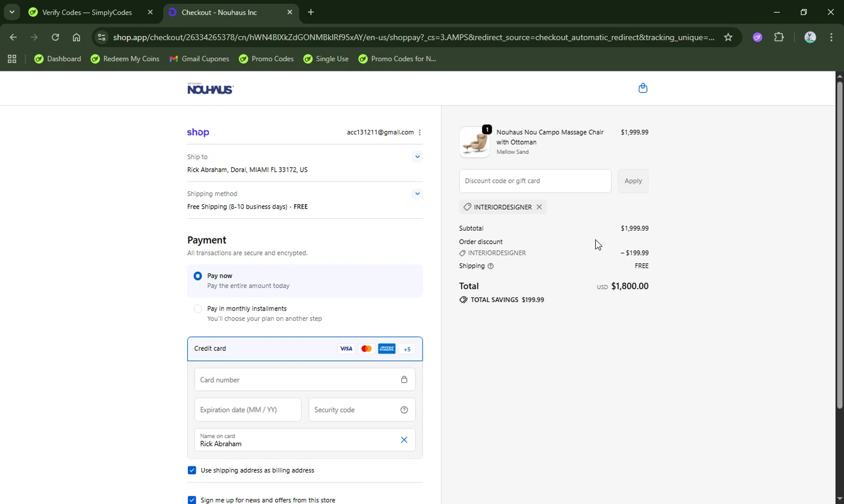
Task: Click the Nouhaus logo
Action: (210, 88)
